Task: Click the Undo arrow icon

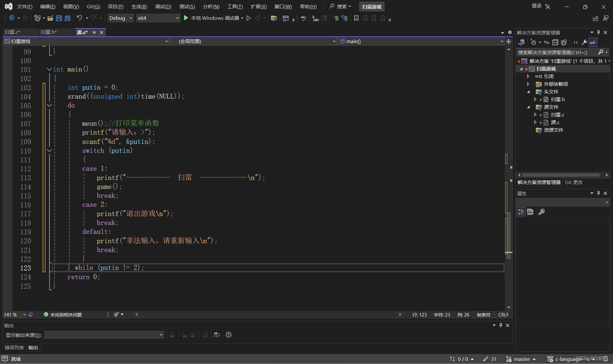Action: [79, 18]
